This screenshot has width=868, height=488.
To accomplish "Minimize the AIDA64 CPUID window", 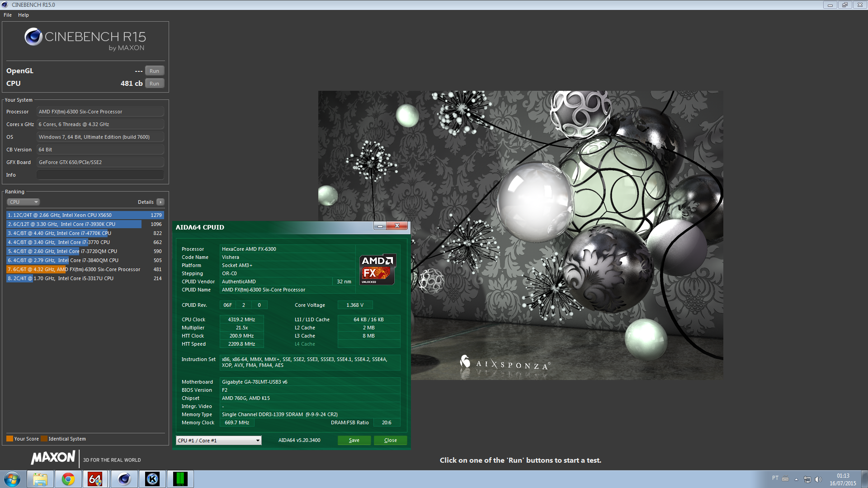I will click(380, 226).
